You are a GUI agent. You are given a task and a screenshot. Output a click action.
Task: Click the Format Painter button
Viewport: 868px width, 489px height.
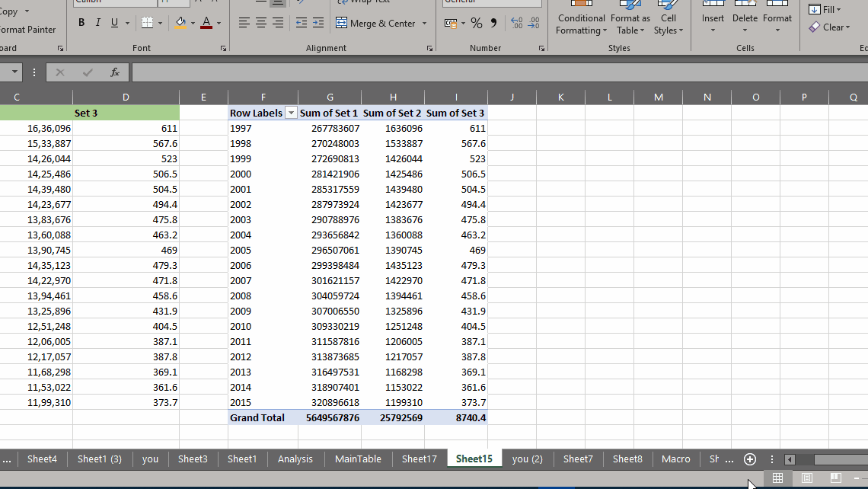27,30
